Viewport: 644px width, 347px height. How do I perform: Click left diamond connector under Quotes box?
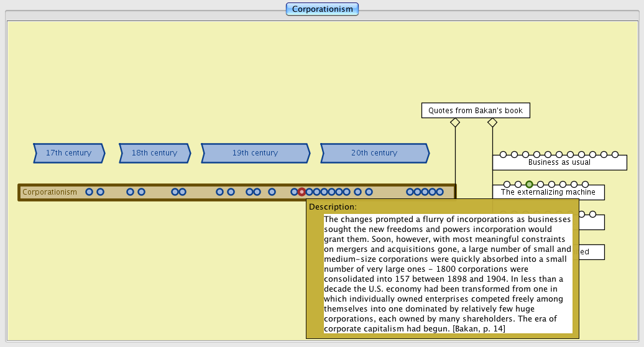pyautogui.click(x=455, y=123)
